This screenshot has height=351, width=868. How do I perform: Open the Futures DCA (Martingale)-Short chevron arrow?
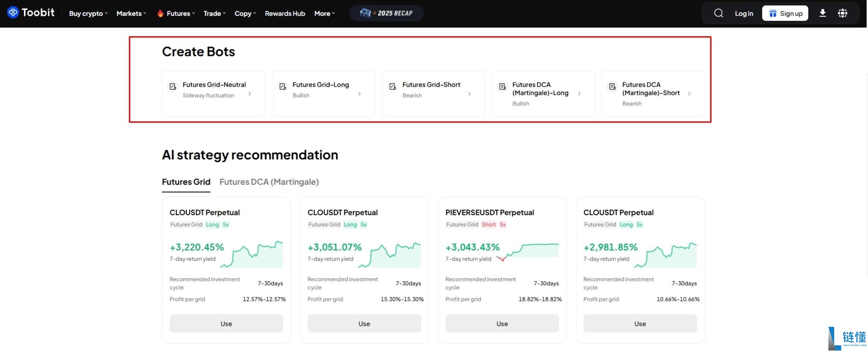689,94
